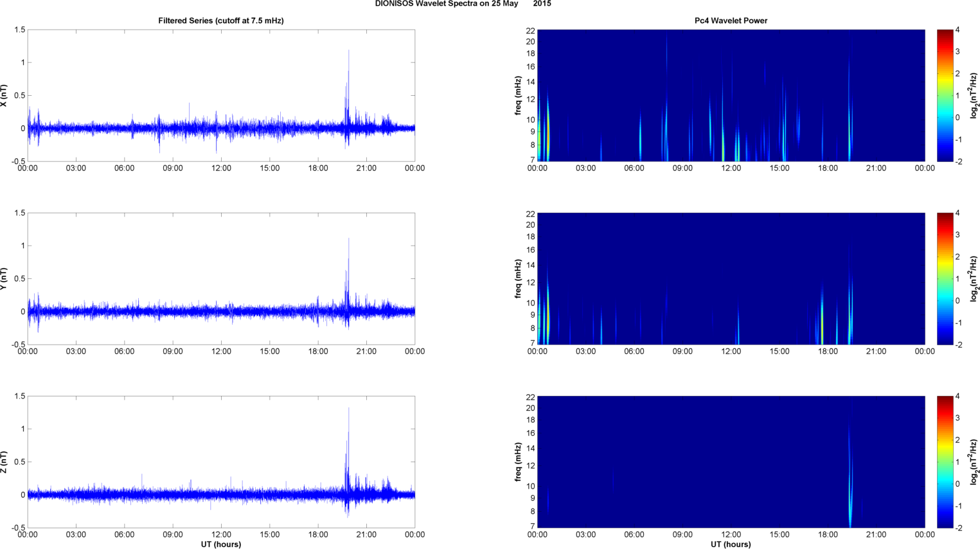Click log2(nT²/Hz) label beside middle color bar
Image resolution: width=980 pixels, height=549 pixels.
tap(974, 279)
